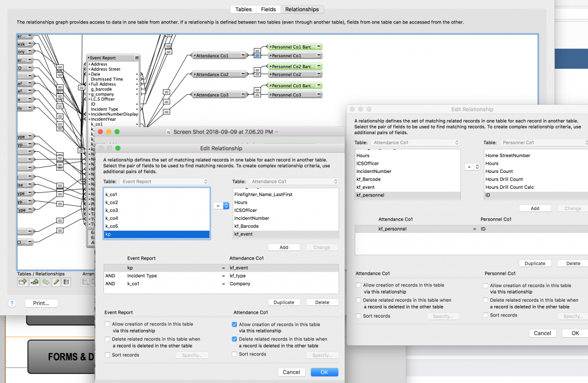Enable Event Report Sort records checkbox

tap(108, 355)
